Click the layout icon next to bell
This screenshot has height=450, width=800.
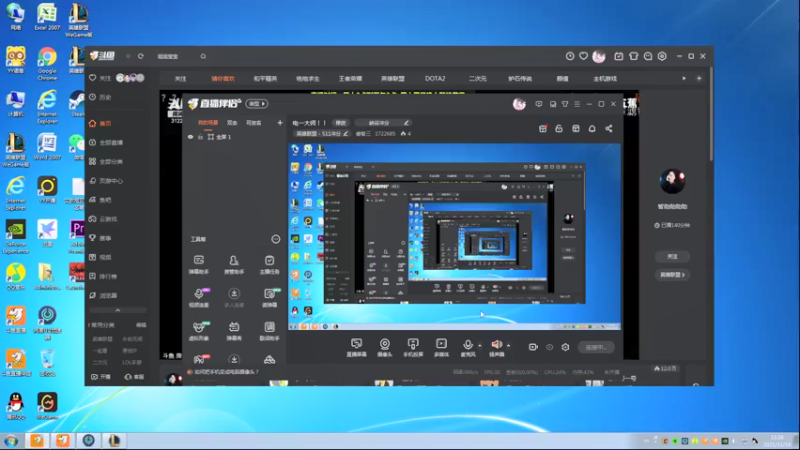(576, 129)
